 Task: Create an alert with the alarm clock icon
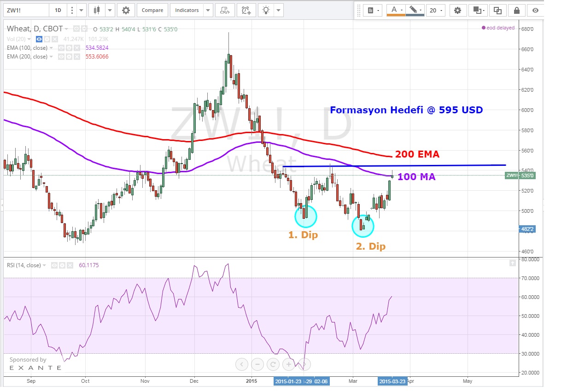[246, 10]
